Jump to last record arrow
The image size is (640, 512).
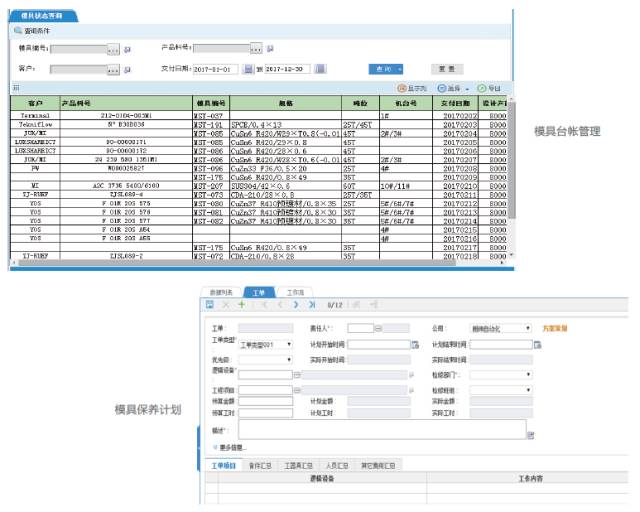coord(312,305)
